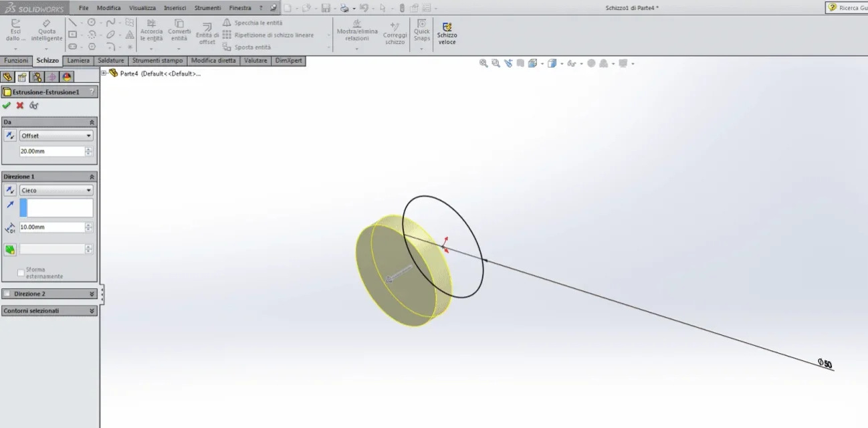Click the Esci dallo schizzo button
Viewport: 868px width, 428px height.
[x=15, y=31]
